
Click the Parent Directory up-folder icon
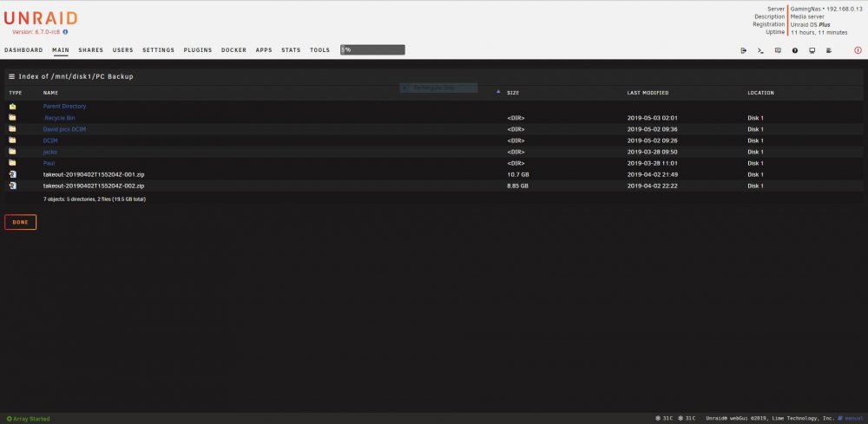[12, 106]
